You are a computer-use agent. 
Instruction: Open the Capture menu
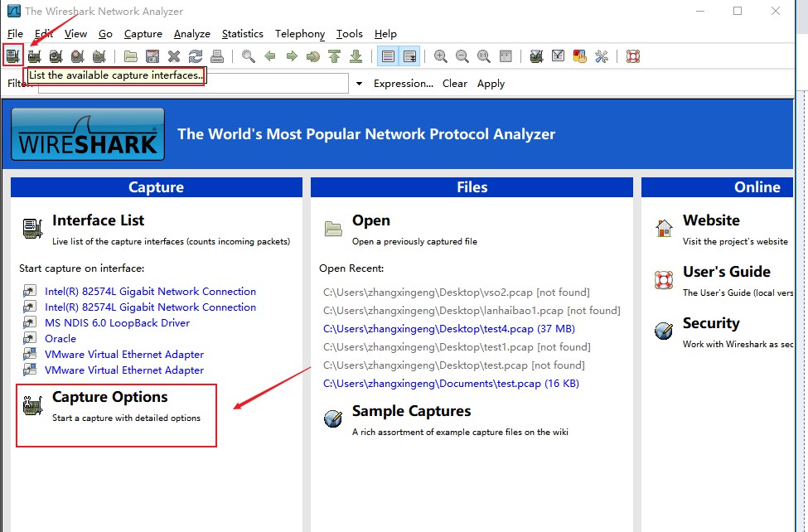pyautogui.click(x=143, y=34)
